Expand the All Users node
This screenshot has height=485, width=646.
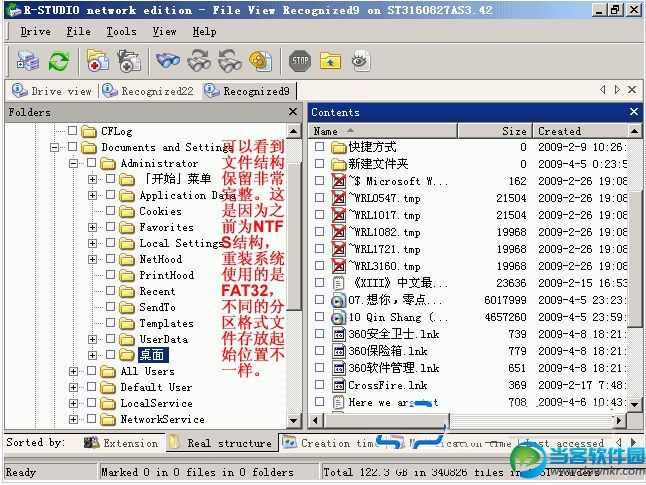(73, 371)
